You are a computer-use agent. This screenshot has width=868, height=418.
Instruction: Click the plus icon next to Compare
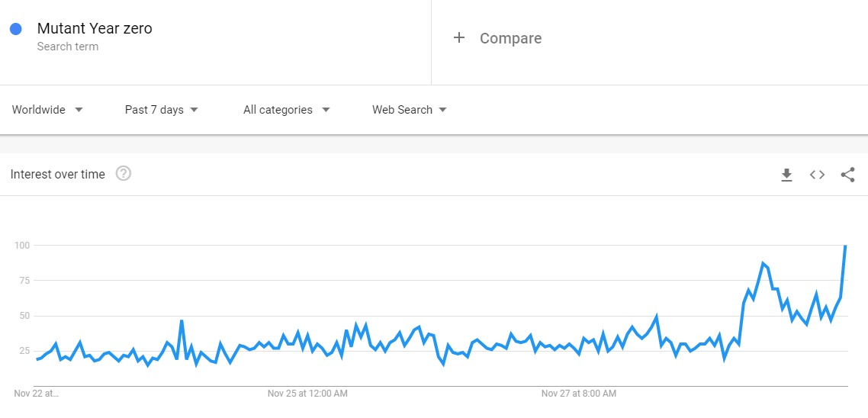point(459,37)
